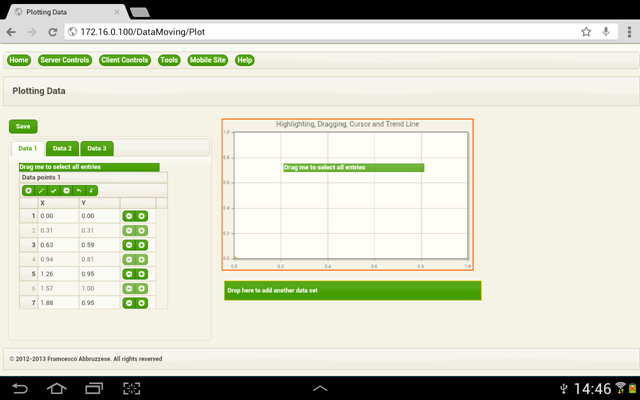The width and height of the screenshot is (640, 400).
Task: Insert a row after row 1 with its plus icon
Action: (x=141, y=216)
